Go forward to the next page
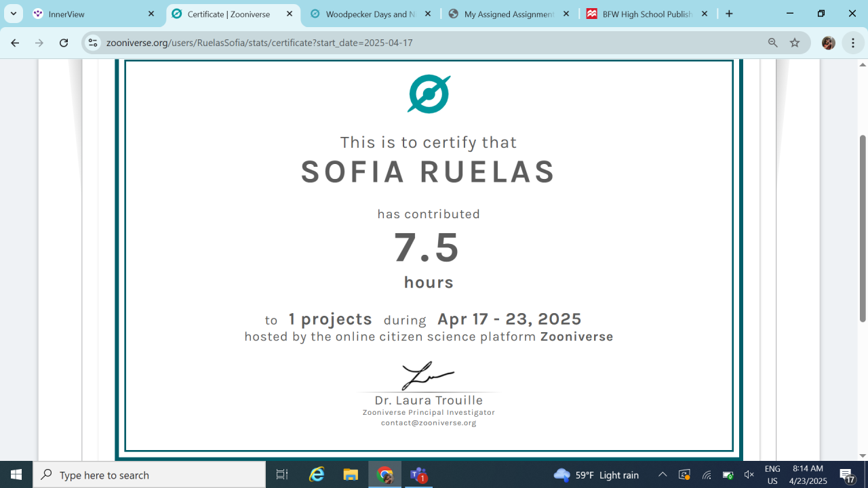The image size is (868, 488). point(39,43)
